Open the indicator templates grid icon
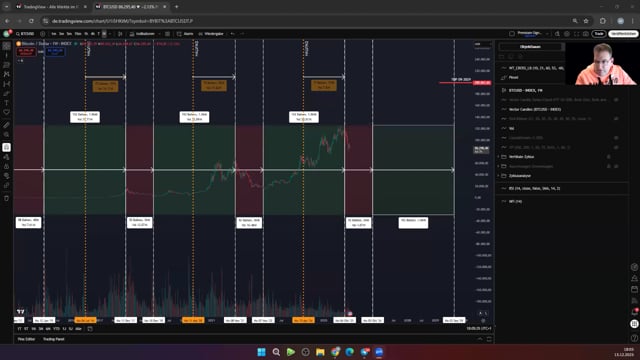 [x=167, y=34]
